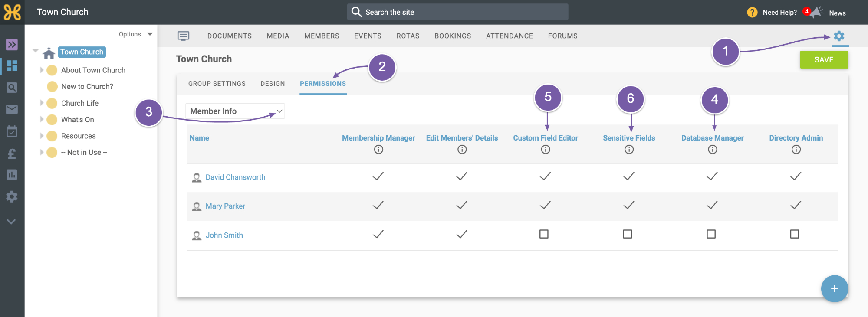Toggle Sensitive Fields tick for David Chansworth
The image size is (868, 317).
(x=629, y=176)
